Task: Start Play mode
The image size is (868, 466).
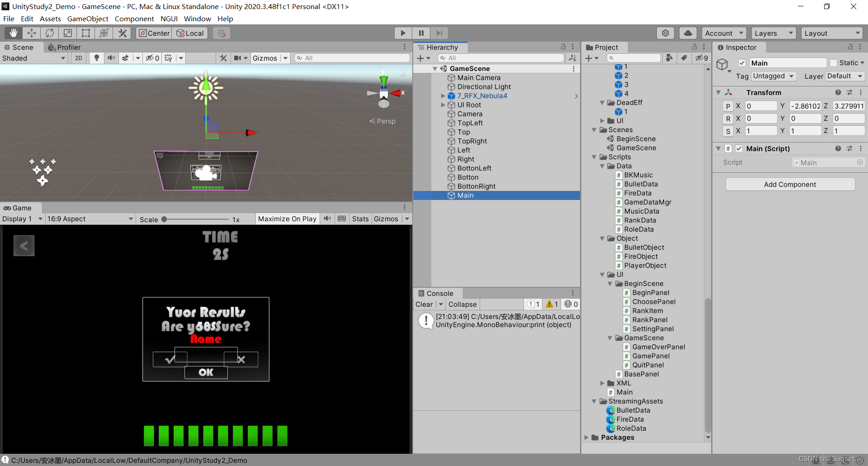Action: (403, 33)
